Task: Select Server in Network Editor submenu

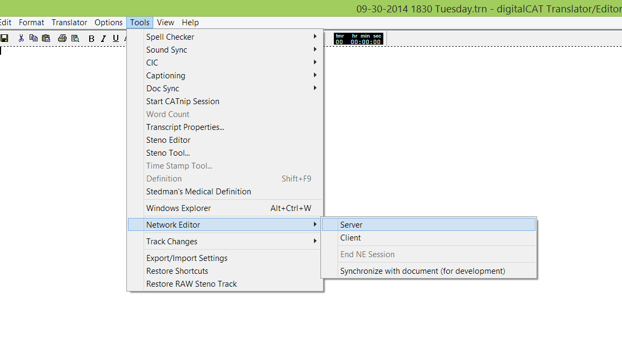Action: (x=352, y=225)
